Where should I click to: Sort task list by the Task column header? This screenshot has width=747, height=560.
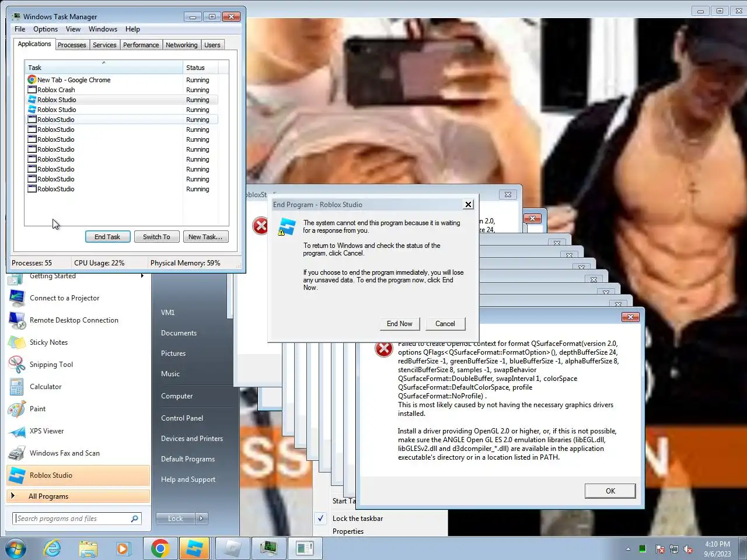(x=104, y=67)
